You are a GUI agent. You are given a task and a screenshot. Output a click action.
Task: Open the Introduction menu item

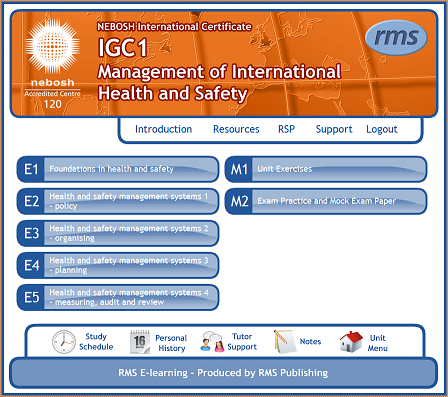(163, 129)
